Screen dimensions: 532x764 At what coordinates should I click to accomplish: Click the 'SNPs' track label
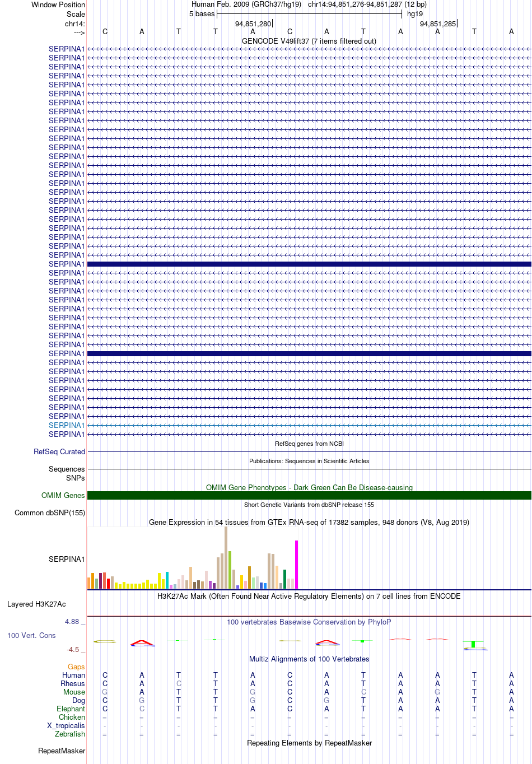pos(76,478)
